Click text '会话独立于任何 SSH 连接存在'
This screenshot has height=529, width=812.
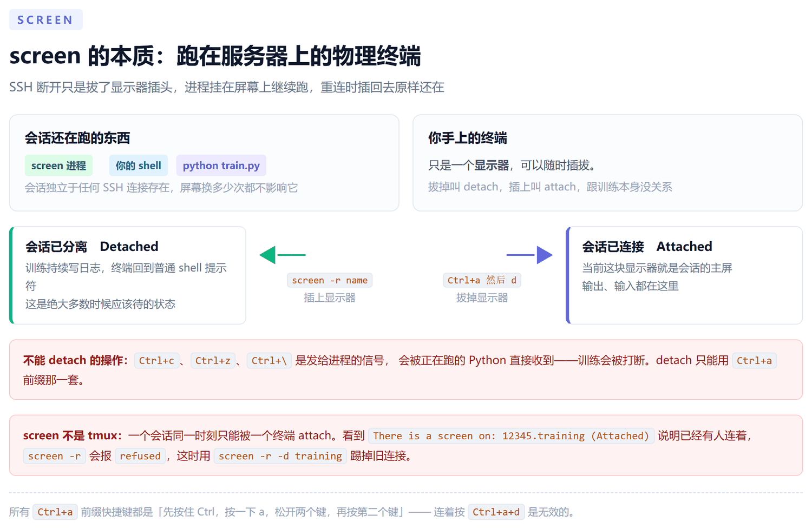[x=99, y=188]
